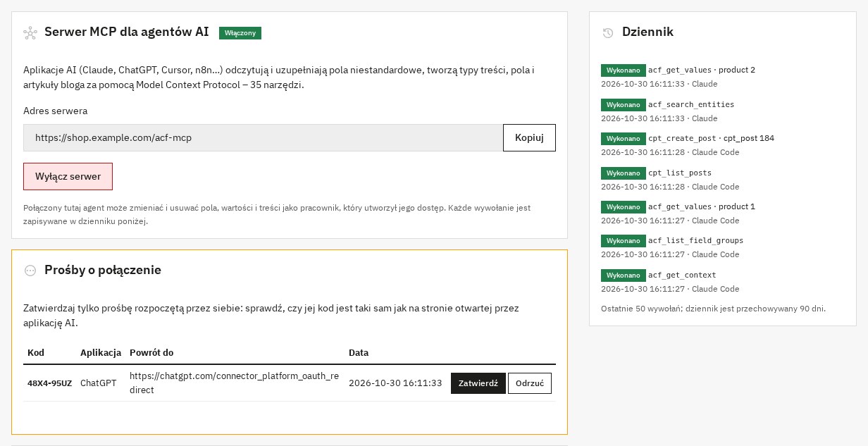Image resolution: width=868 pixels, height=446 pixels.
Task: Click the ChatGPT application cell
Action: tap(99, 383)
